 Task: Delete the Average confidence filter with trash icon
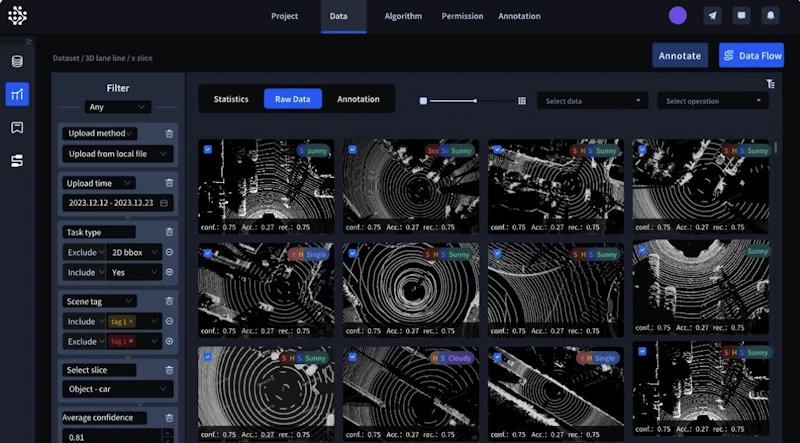tap(169, 418)
